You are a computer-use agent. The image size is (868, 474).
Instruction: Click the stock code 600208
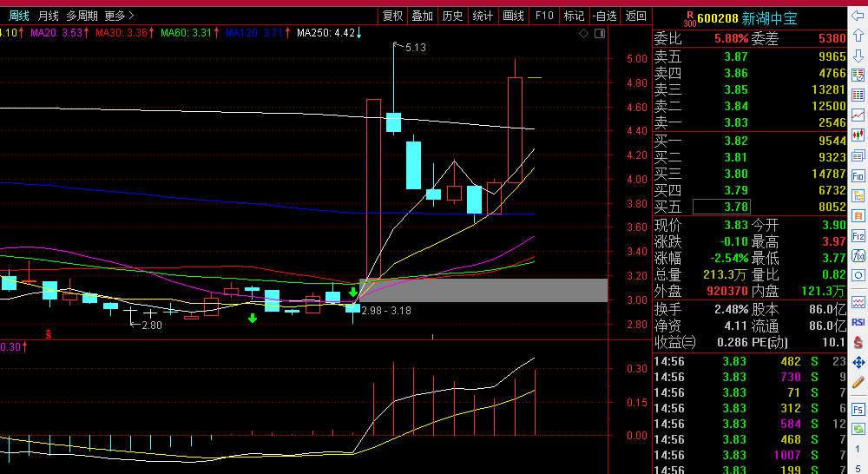coord(718,19)
